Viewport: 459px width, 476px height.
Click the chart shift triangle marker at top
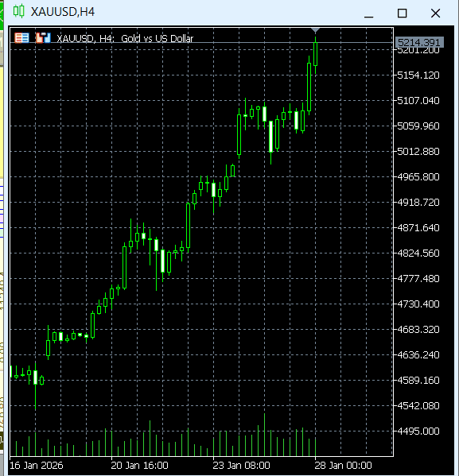pos(316,30)
